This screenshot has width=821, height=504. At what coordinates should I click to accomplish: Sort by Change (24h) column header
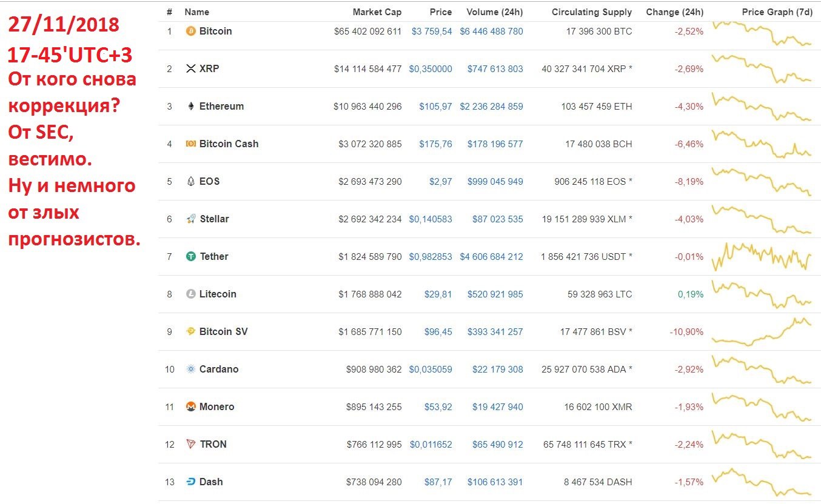(675, 12)
